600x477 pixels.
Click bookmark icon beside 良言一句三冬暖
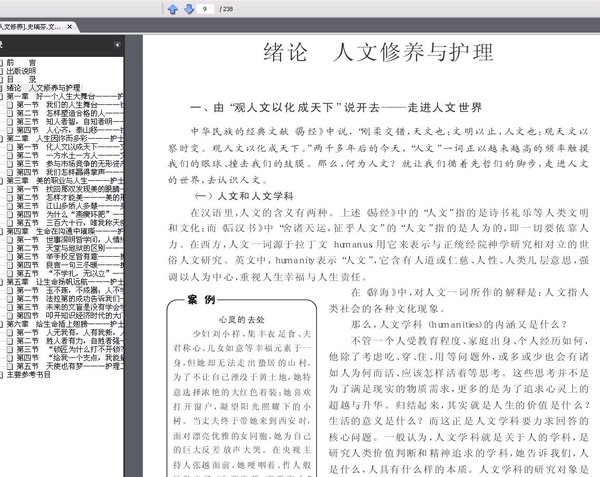(x=10, y=265)
